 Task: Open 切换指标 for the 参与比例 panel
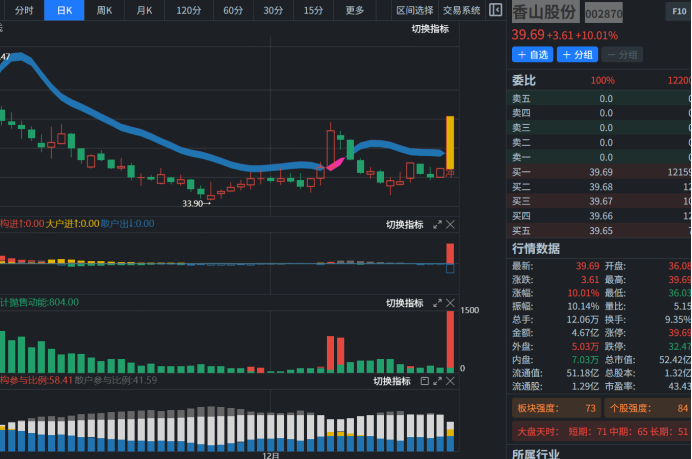pos(392,381)
